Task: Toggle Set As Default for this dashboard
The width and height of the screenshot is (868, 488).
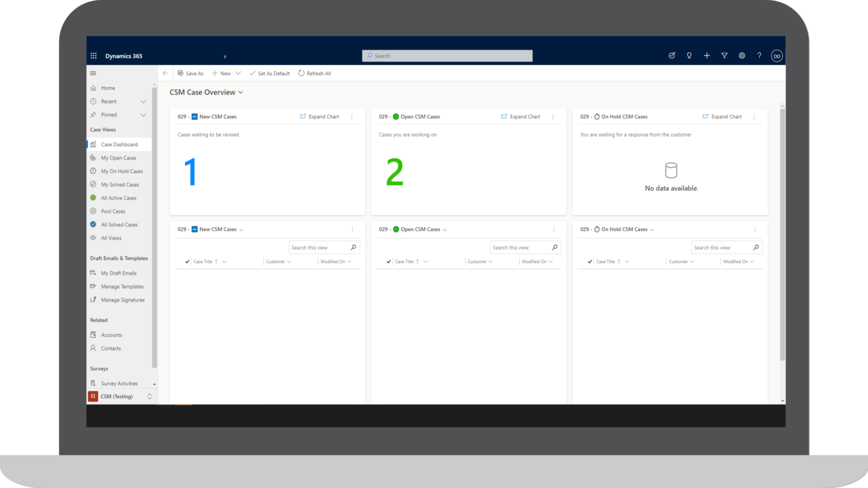Action: pyautogui.click(x=269, y=73)
